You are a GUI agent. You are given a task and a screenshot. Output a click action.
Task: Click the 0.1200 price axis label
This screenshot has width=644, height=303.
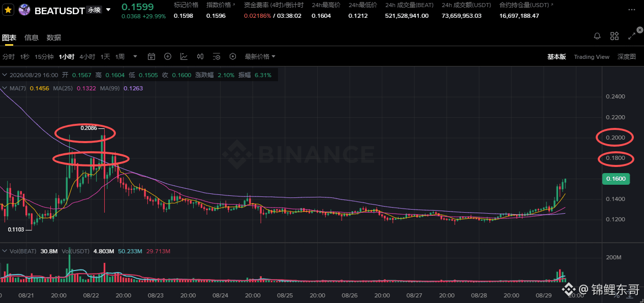point(616,219)
